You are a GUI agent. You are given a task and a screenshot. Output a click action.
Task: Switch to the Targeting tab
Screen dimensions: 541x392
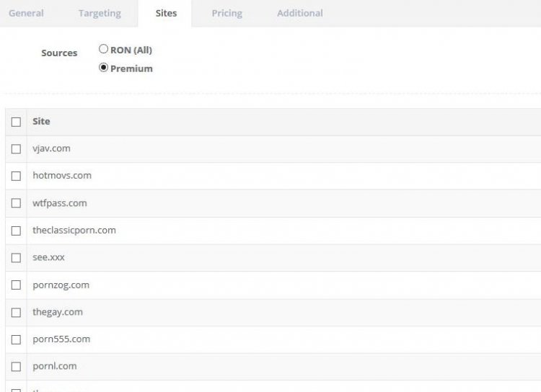click(100, 13)
